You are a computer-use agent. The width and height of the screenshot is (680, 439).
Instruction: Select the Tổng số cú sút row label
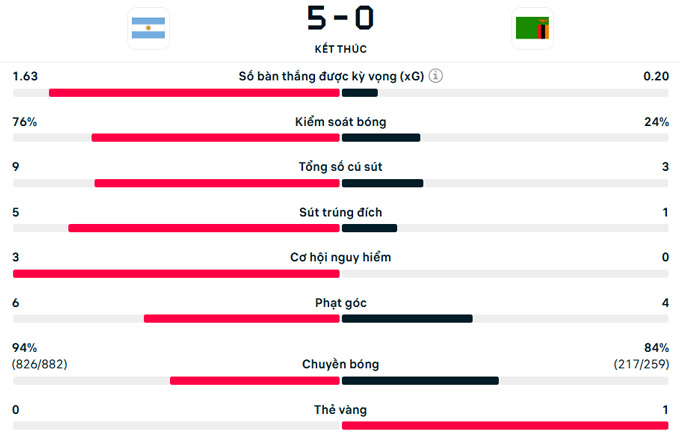pyautogui.click(x=340, y=167)
